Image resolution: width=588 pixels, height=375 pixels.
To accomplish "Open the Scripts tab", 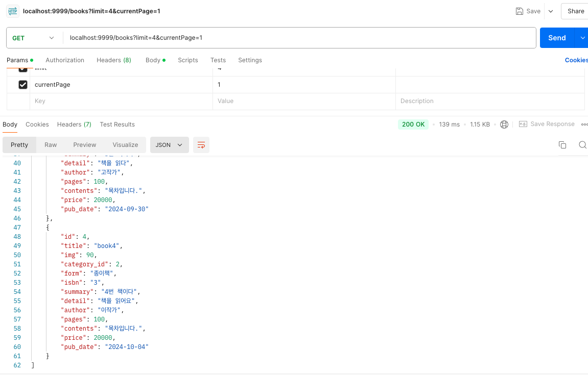I will (188, 60).
